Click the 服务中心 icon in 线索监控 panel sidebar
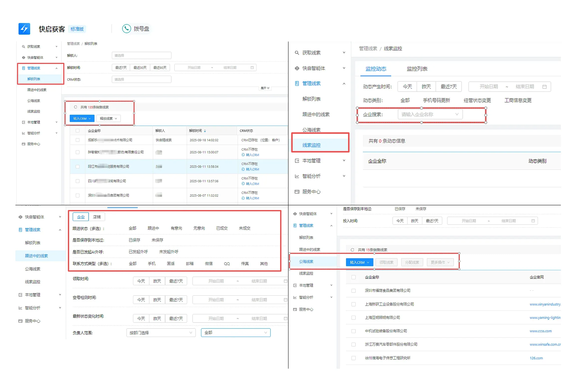The height and width of the screenshot is (392, 576). pyautogui.click(x=297, y=192)
